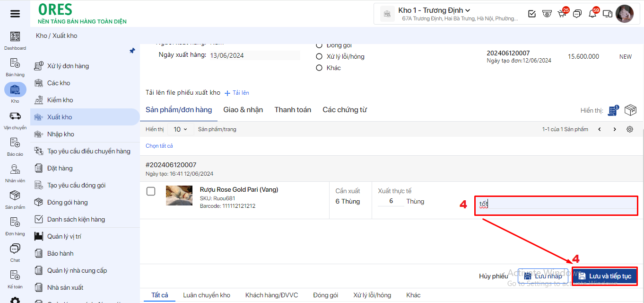
Task: Open the Thanh toán tab
Action: point(293,110)
